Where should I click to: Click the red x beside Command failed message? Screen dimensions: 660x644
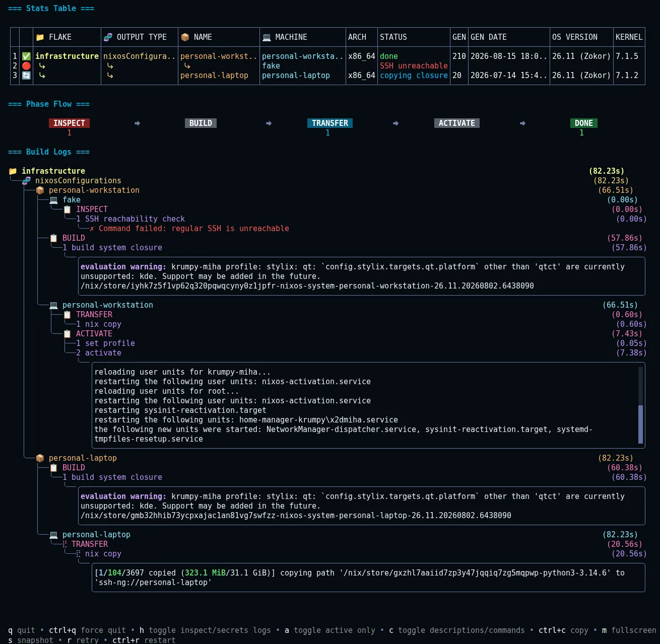coord(92,229)
